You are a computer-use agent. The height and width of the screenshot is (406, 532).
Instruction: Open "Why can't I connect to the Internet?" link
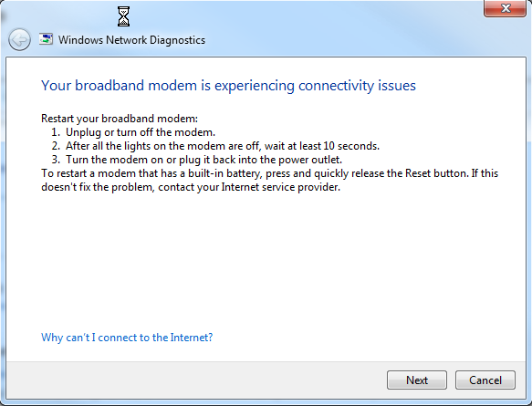coord(127,338)
